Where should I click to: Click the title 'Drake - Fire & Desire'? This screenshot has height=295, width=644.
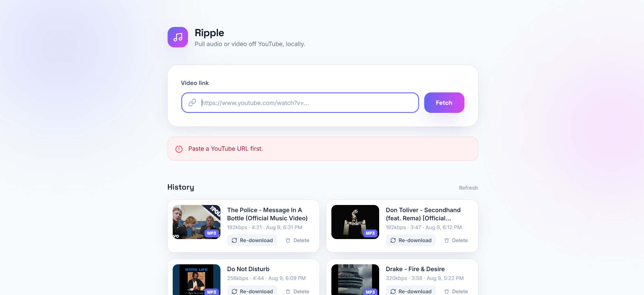(x=415, y=269)
